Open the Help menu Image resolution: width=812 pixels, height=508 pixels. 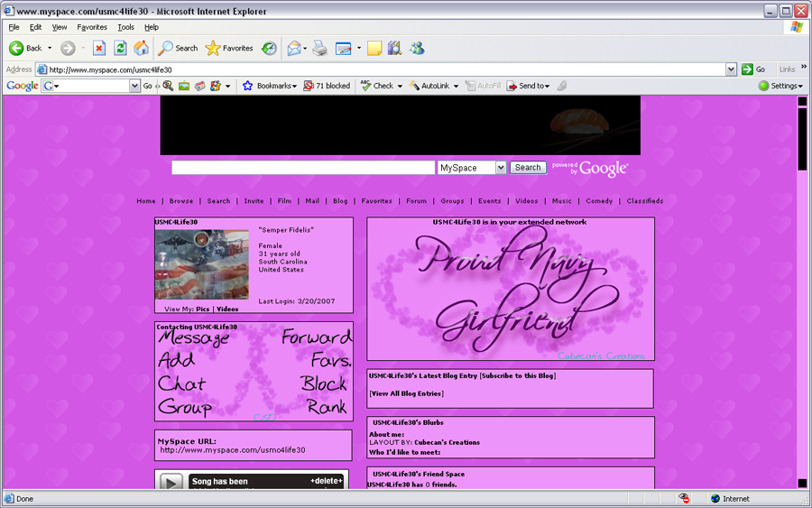(152, 27)
